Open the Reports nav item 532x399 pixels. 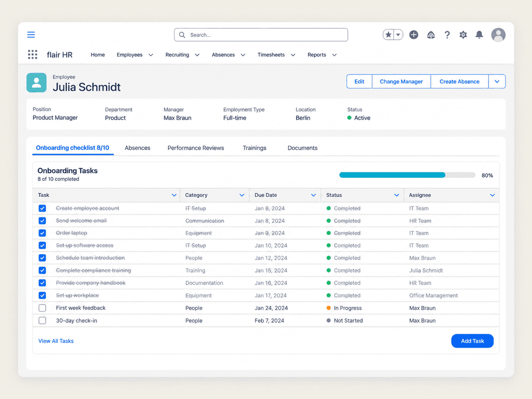coord(317,55)
